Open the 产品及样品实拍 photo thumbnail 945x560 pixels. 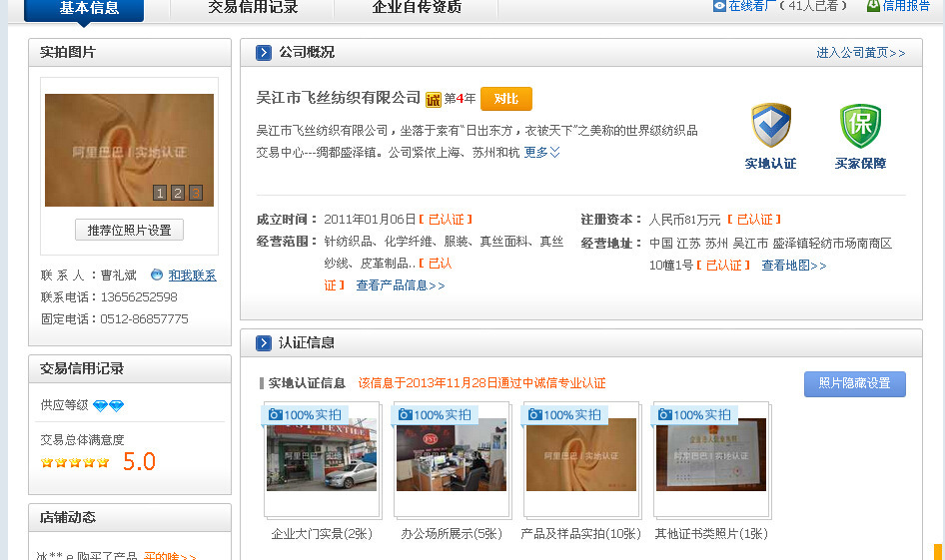pos(581,454)
